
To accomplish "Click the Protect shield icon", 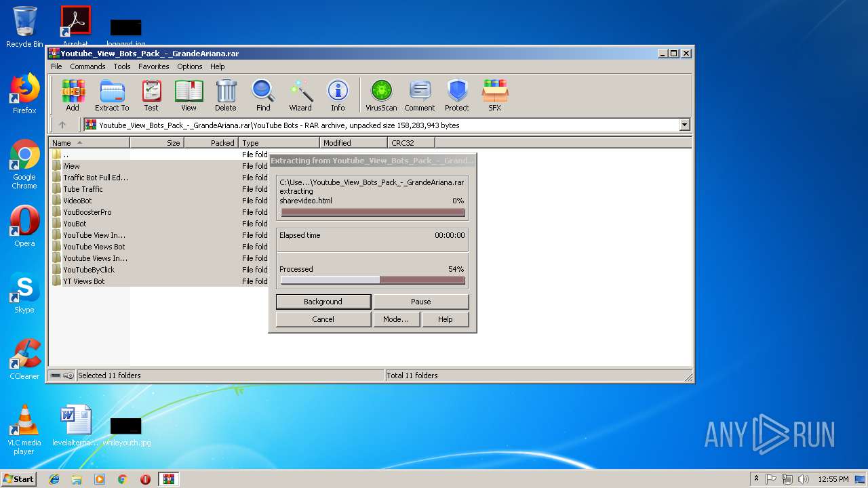I will click(457, 96).
